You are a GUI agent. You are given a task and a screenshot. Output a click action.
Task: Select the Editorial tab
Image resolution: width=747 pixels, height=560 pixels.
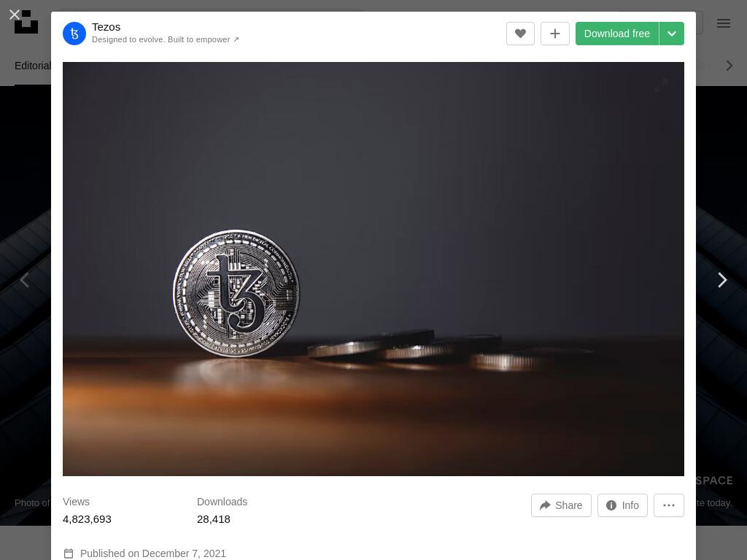(32, 66)
